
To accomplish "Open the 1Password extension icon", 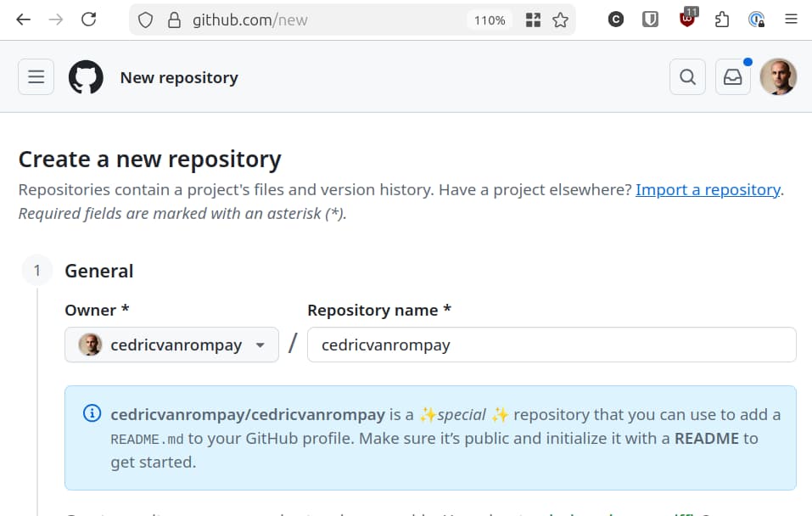I will click(755, 19).
